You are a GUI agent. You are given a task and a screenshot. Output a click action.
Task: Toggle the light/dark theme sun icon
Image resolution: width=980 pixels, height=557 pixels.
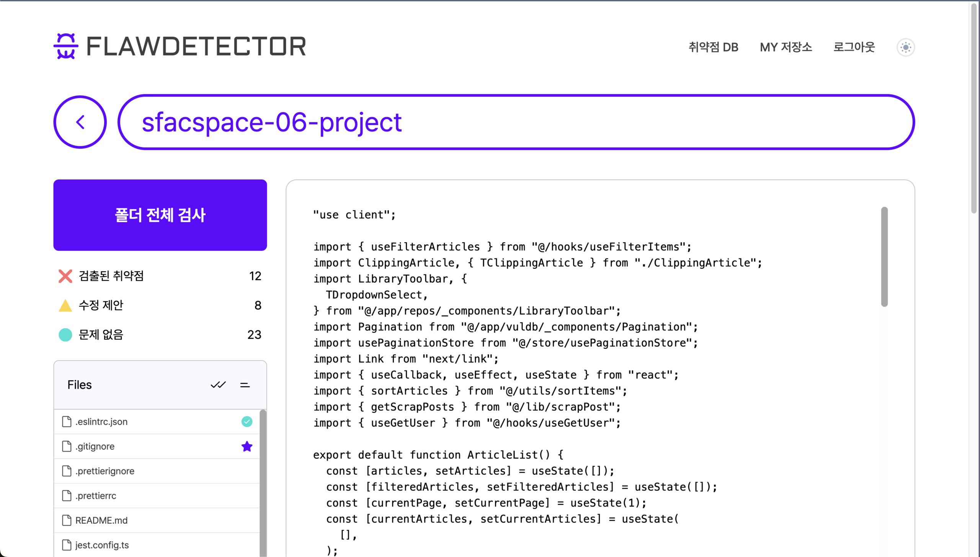click(x=906, y=47)
